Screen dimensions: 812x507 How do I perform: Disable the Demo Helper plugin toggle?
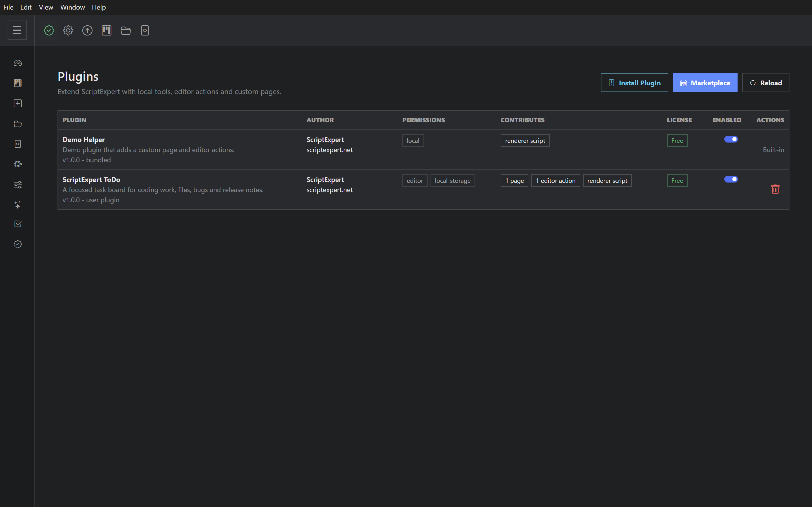731,139
